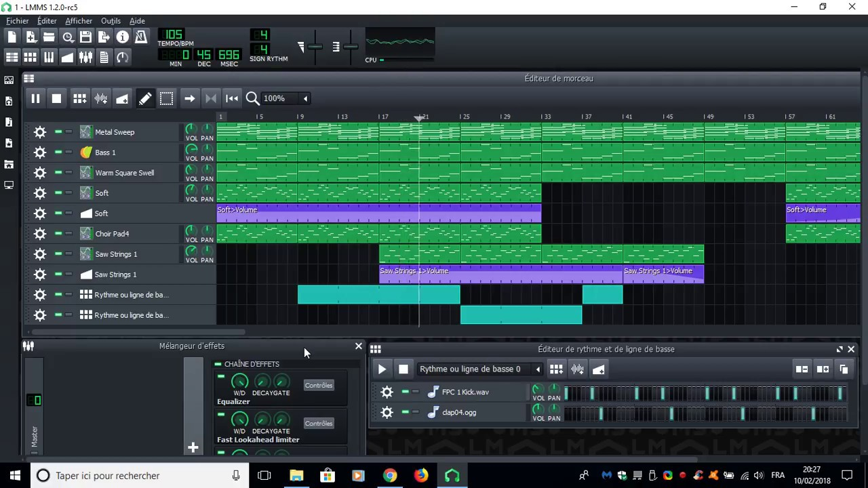868x488 pixels.
Task: Show the Song Editor via the toolbar icon
Action: (x=12, y=58)
